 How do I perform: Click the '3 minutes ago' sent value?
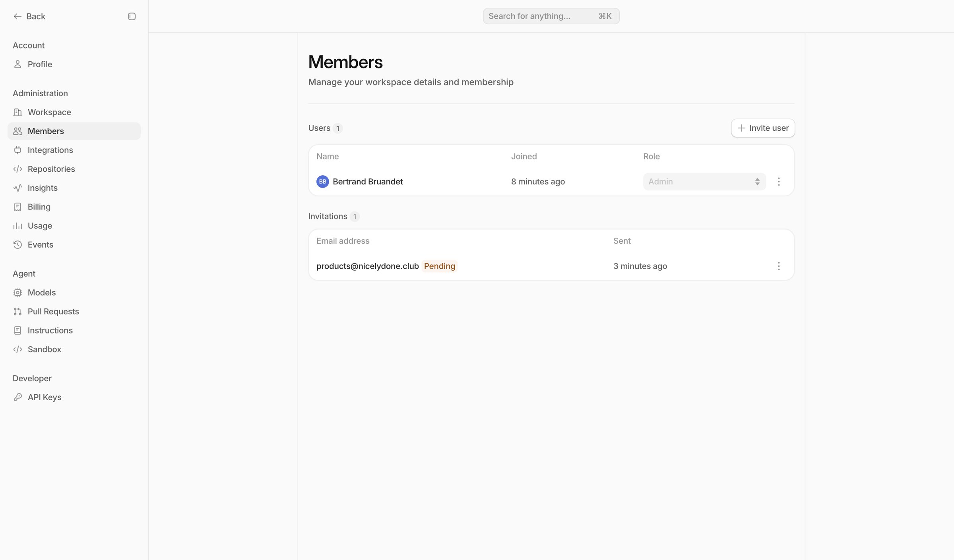[640, 266]
